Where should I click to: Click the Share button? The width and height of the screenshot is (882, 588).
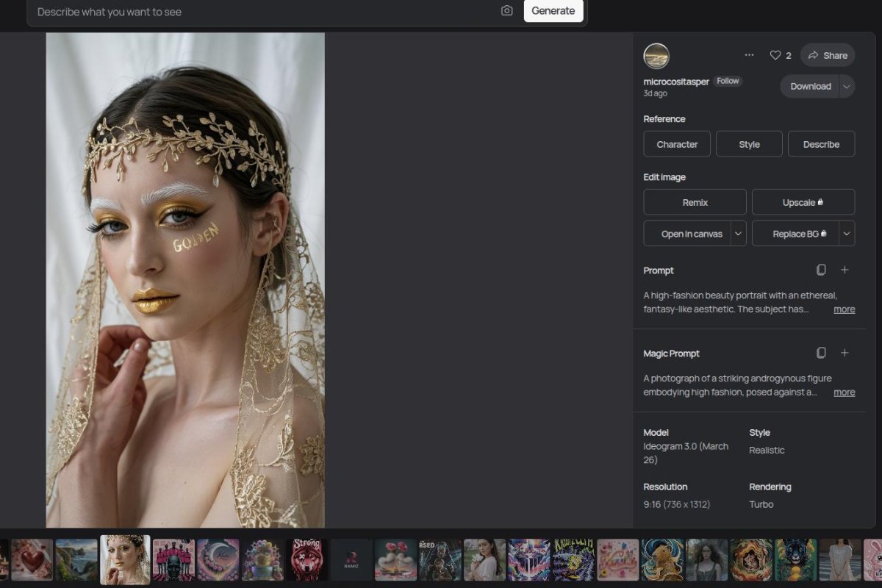[x=828, y=55]
